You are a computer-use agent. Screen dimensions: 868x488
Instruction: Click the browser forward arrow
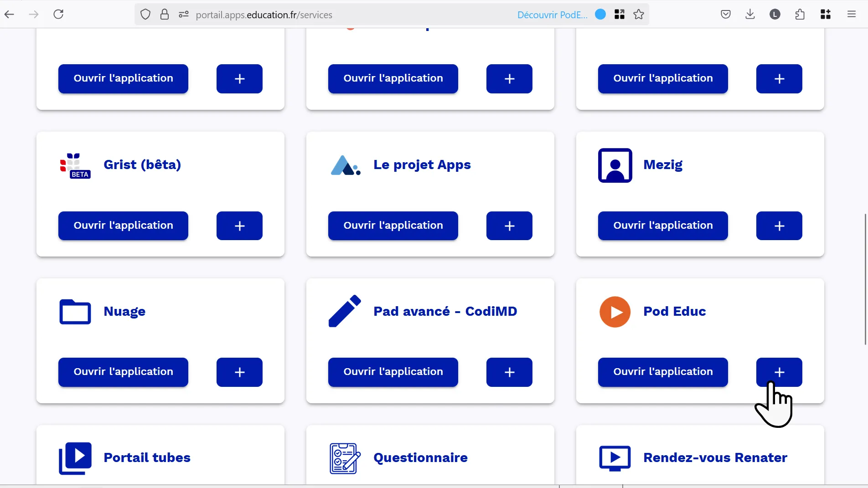[x=34, y=14]
